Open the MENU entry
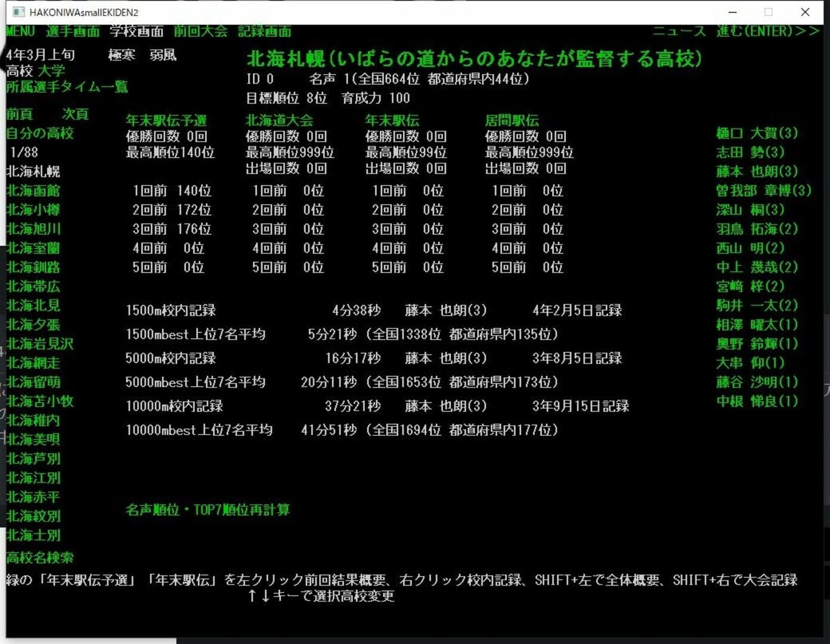Viewport: 830px width, 644px height. pos(20,31)
